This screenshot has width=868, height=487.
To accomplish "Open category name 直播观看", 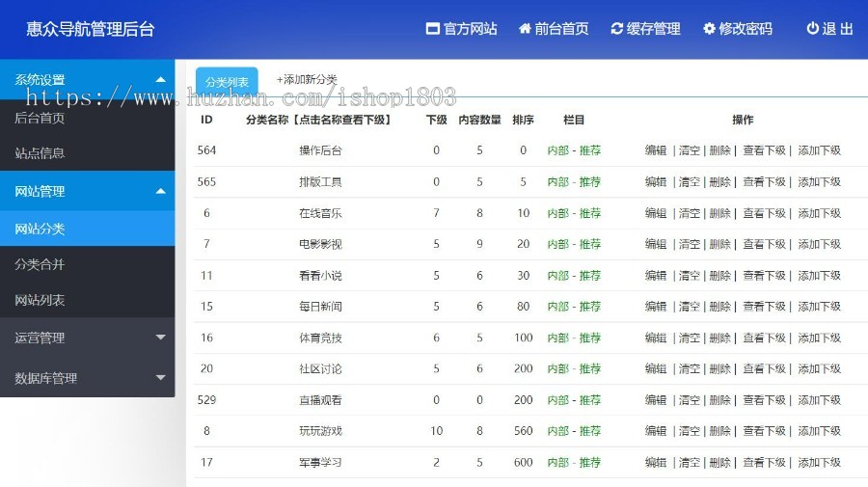I will pos(320,400).
